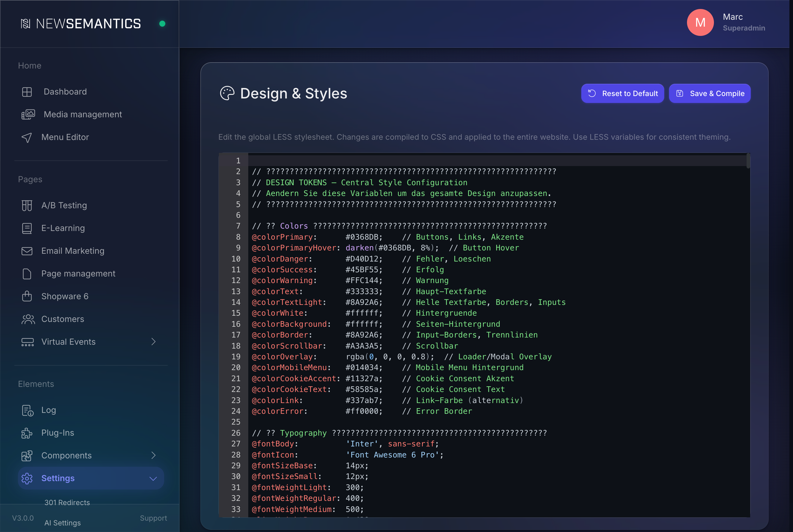Click the Media management images icon
This screenshot has height=532, width=793.
click(28, 115)
